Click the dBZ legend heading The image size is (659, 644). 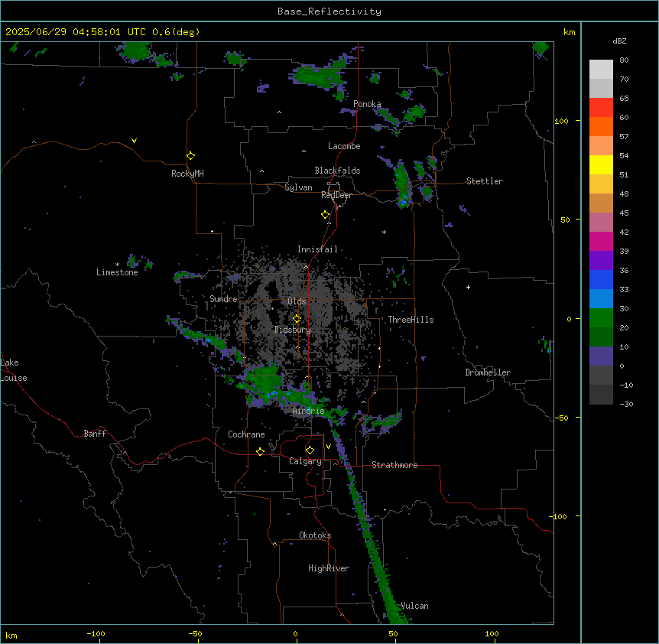point(619,41)
